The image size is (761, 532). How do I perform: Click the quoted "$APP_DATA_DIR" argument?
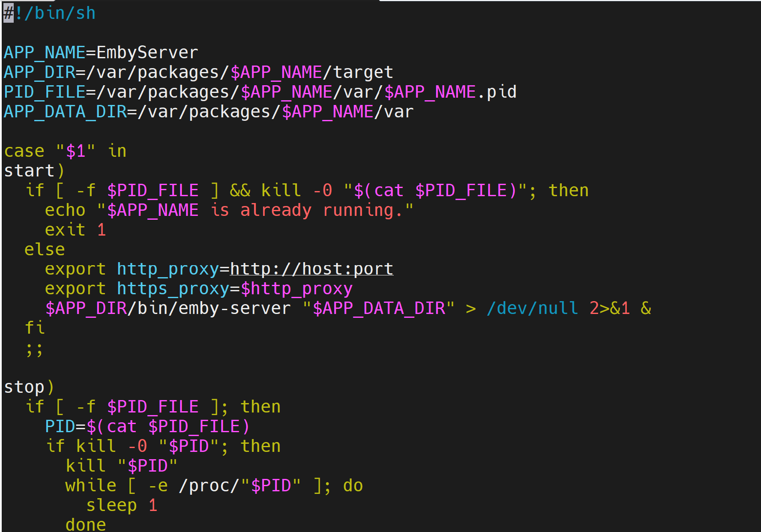(378, 309)
